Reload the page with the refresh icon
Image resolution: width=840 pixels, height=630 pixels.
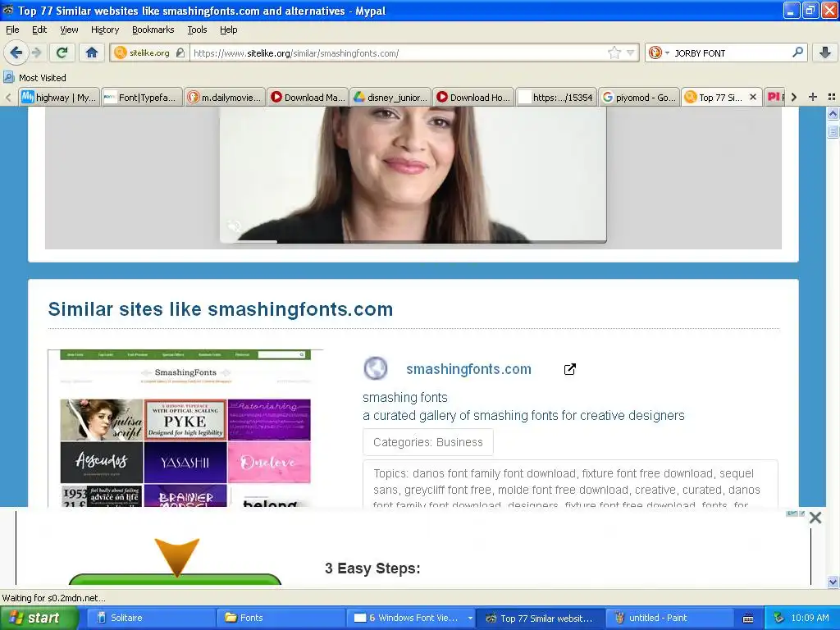(62, 52)
